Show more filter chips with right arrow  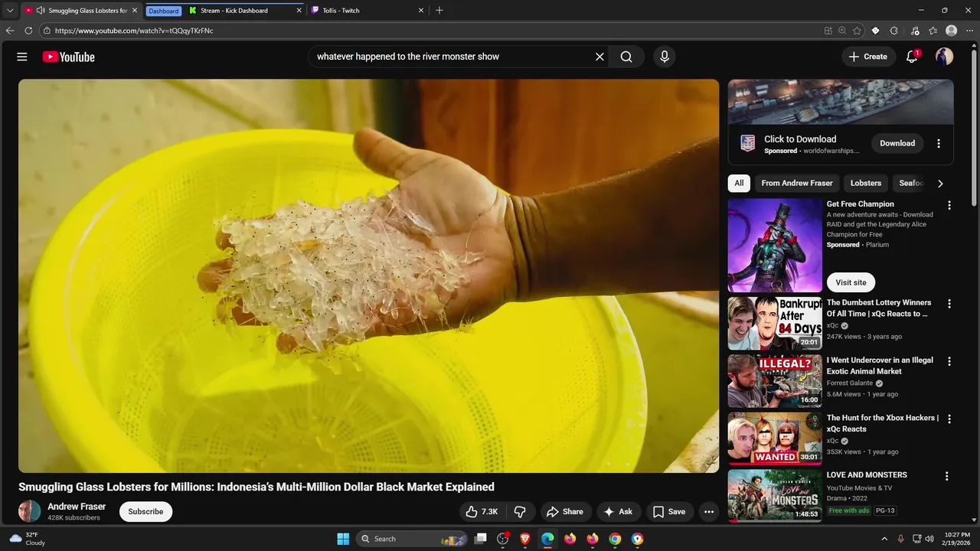pos(940,183)
